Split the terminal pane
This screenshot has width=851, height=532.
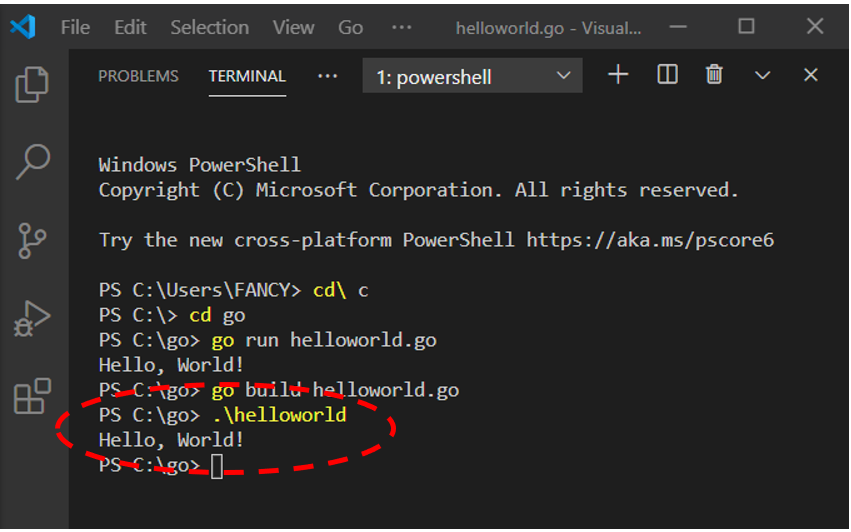pos(667,75)
